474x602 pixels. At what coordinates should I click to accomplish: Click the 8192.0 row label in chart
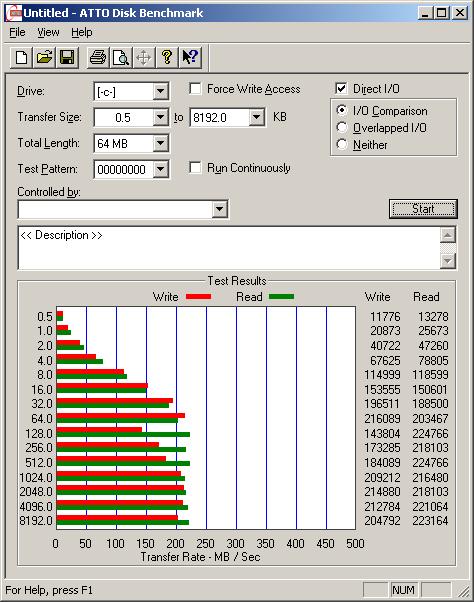[36, 521]
